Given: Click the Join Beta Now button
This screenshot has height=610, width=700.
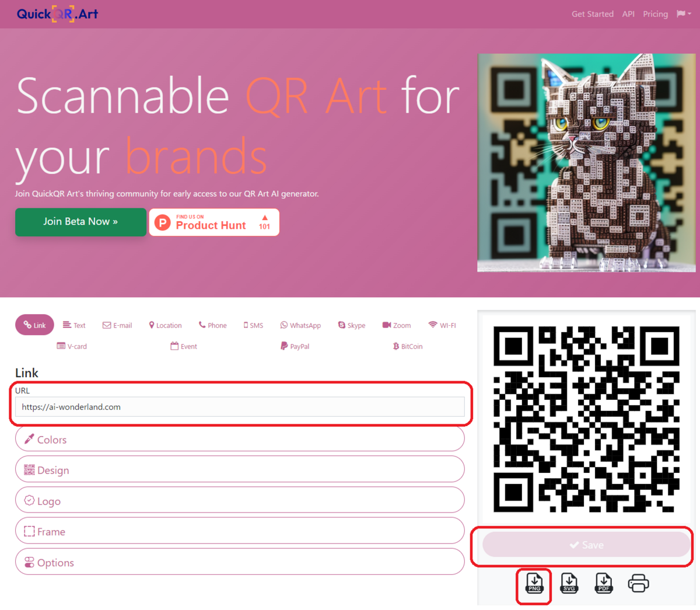Looking at the screenshot, I should [x=80, y=222].
